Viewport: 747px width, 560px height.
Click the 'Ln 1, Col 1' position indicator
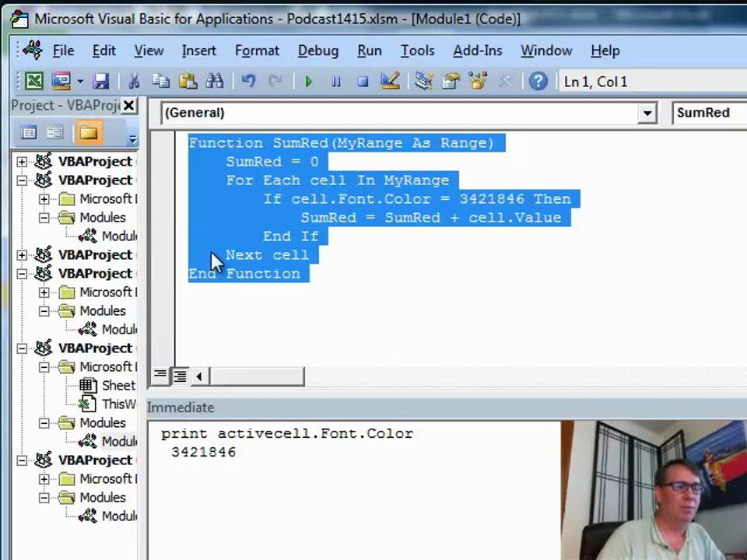point(595,82)
